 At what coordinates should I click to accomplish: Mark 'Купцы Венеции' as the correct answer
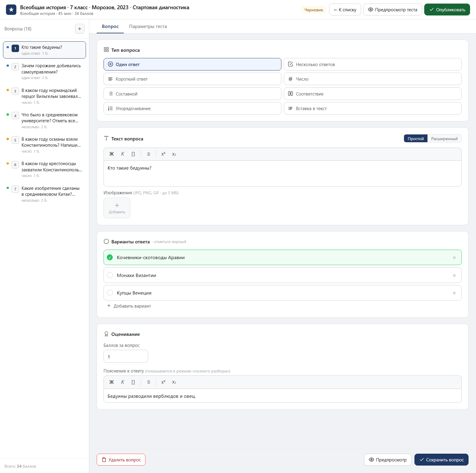(x=110, y=293)
